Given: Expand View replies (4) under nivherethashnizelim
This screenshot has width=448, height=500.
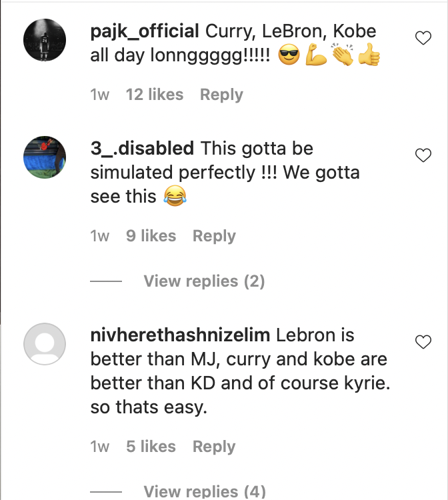Looking at the screenshot, I should 204,492.
